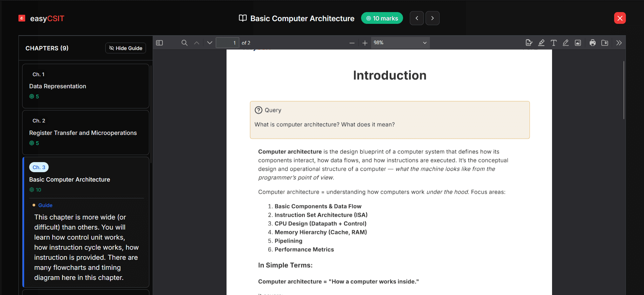Select the Draw pencil tool
The image size is (644, 295).
click(x=565, y=43)
